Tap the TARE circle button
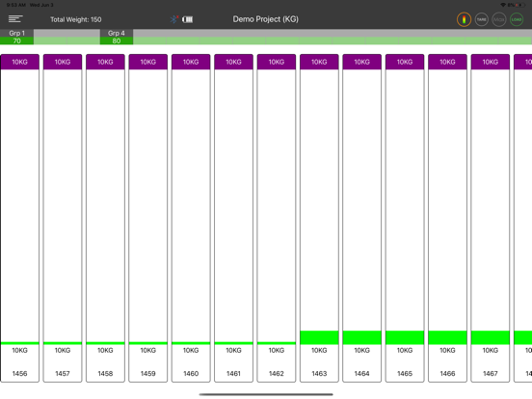Image resolution: width=532 pixels, height=399 pixels. point(482,19)
